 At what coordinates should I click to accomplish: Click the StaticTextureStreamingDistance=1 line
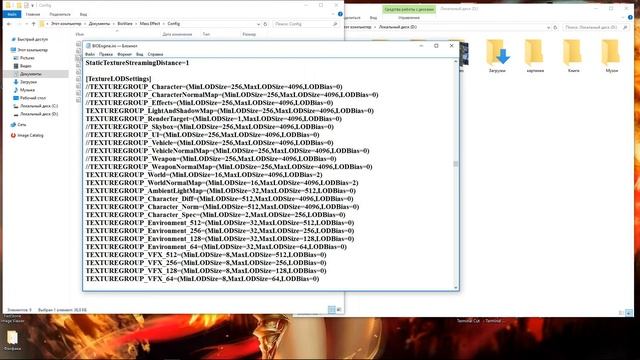(137, 63)
